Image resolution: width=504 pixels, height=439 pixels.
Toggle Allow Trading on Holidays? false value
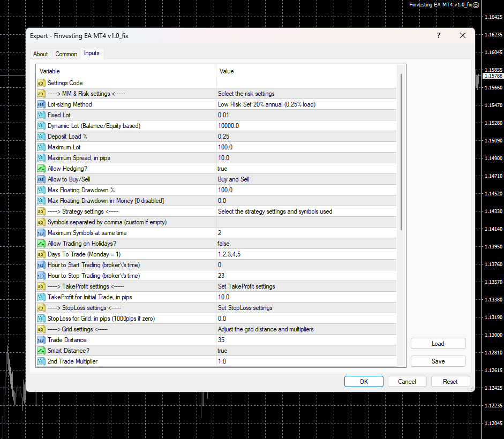tap(306, 244)
